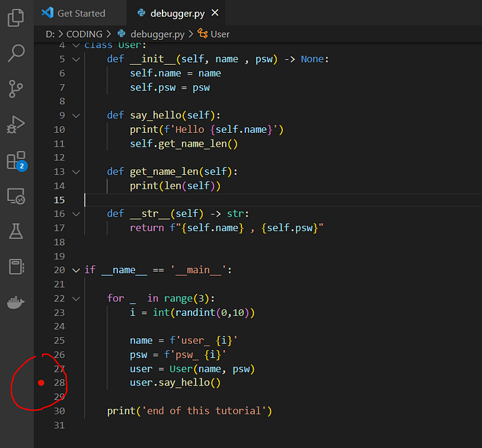Collapse say_hello fold on line 9
Image resolution: width=482 pixels, height=448 pixels.
click(x=76, y=116)
